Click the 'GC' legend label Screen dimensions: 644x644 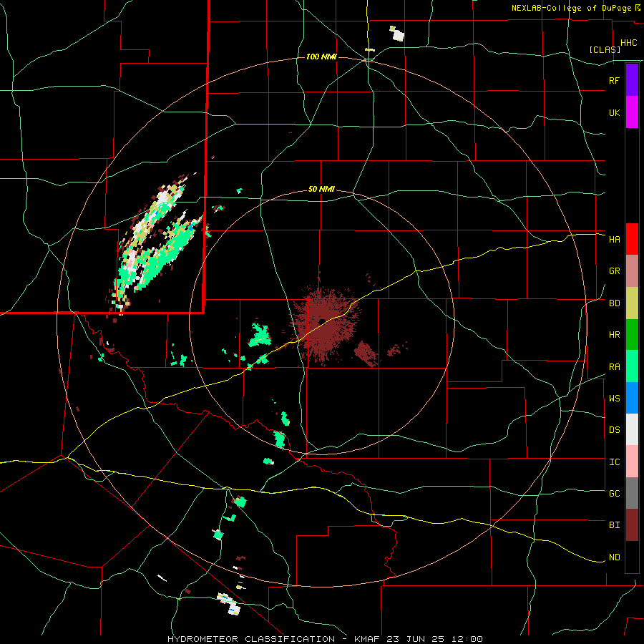(614, 493)
